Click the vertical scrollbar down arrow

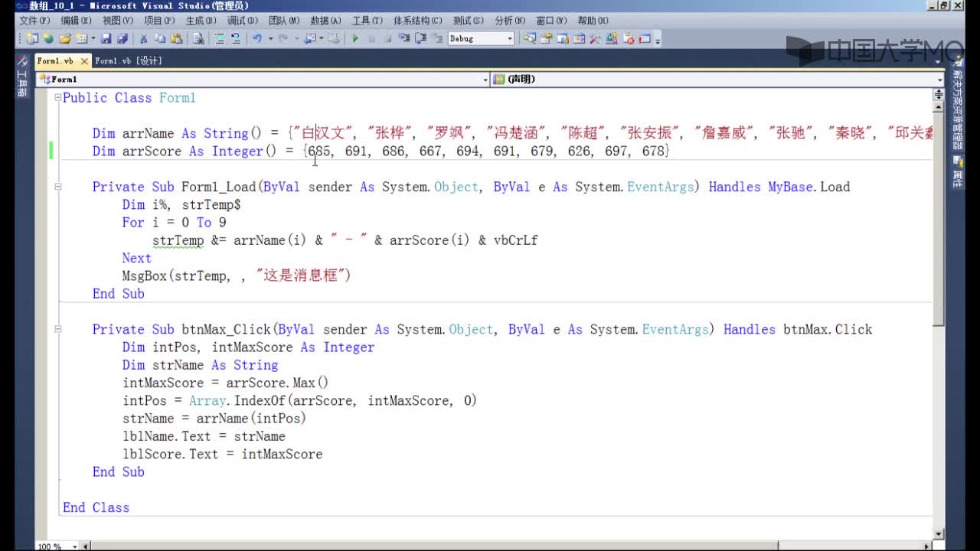[x=939, y=534]
